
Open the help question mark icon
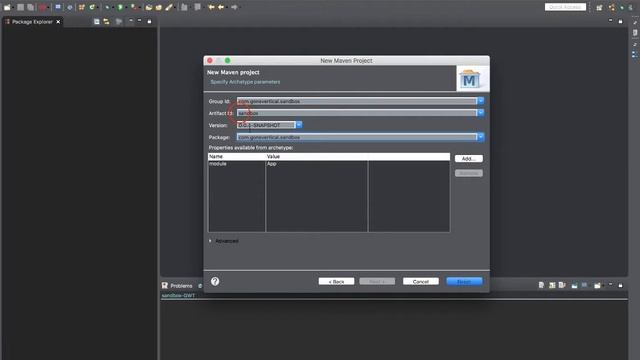pos(215,281)
